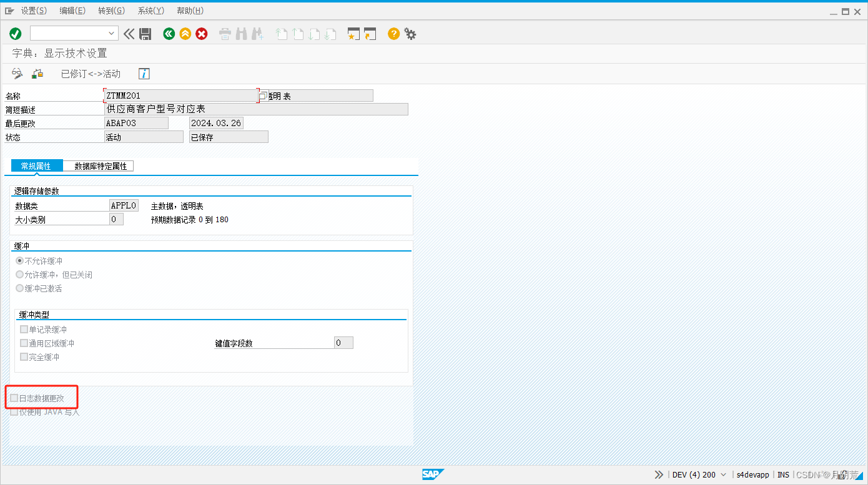
Task: Click the green Enter checkmark icon
Action: pos(16,34)
